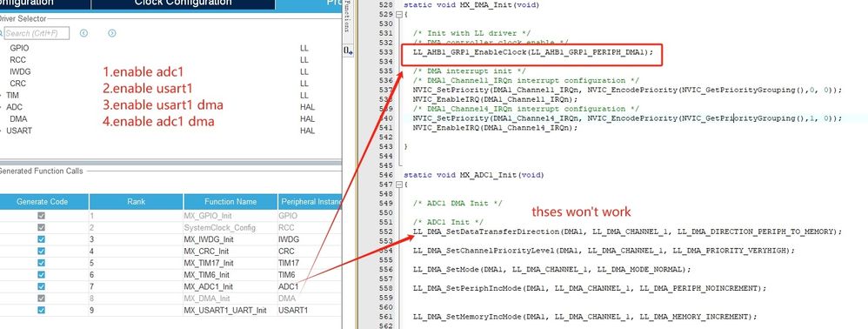Click the '0' arrow icon beside the code gutter

coord(348,50)
